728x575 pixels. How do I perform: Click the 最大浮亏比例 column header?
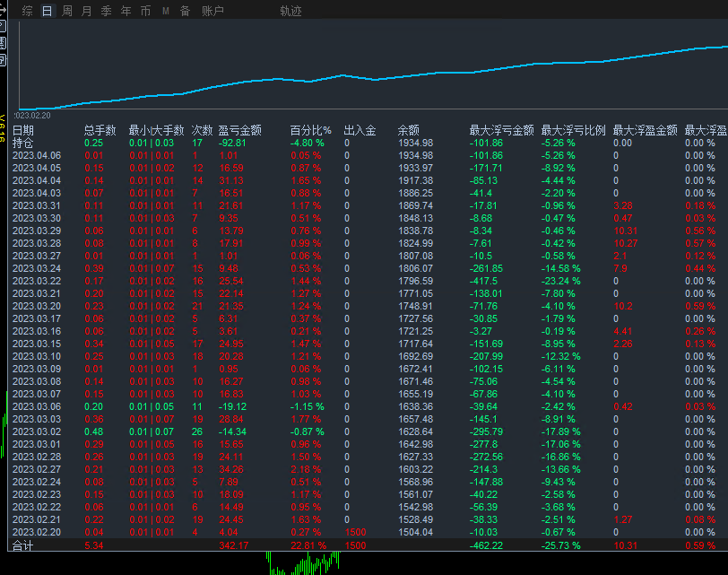pos(574,130)
